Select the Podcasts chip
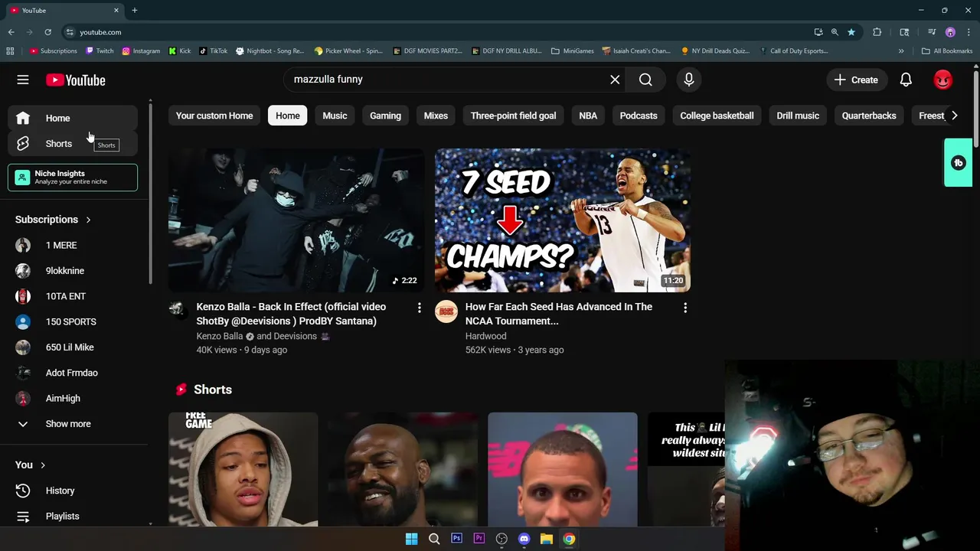This screenshot has height=551, width=980. pos(639,116)
